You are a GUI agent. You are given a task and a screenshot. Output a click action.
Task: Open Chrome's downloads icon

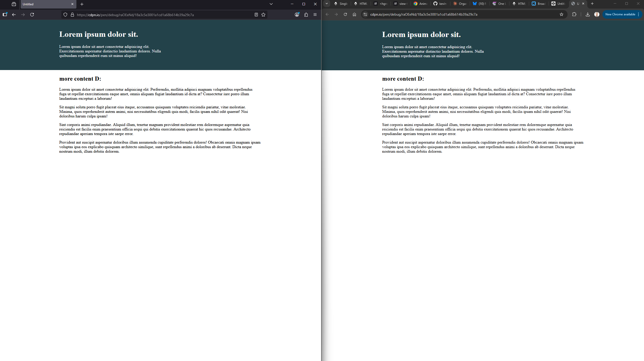coord(588,14)
